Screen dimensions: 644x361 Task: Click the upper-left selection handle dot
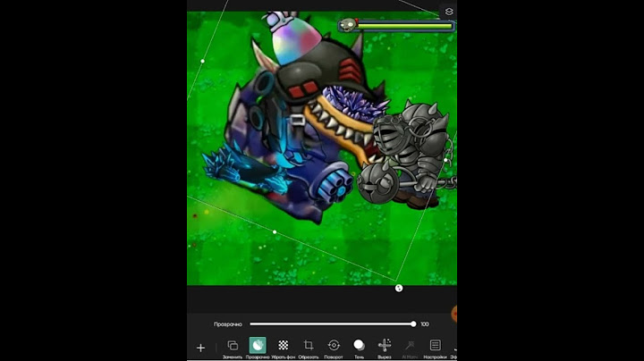pyautogui.click(x=202, y=61)
